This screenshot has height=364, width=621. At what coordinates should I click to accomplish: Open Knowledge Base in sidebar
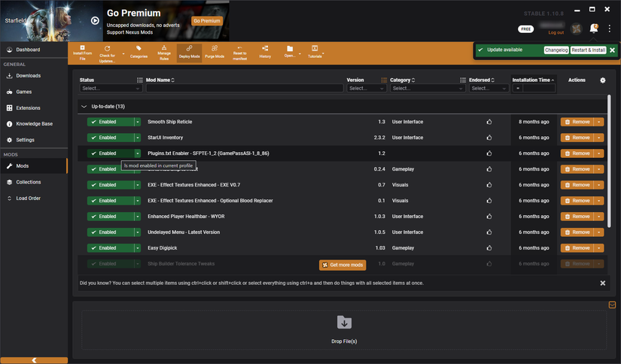click(34, 124)
